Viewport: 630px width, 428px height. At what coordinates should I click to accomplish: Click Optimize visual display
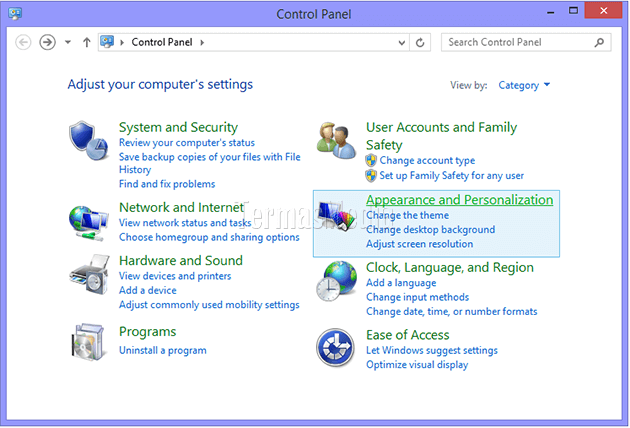pos(417,365)
